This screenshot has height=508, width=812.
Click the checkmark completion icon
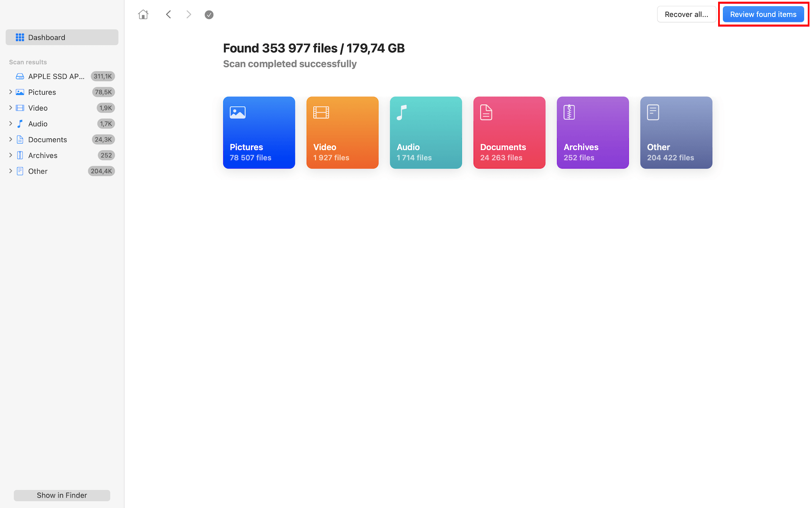coord(208,14)
